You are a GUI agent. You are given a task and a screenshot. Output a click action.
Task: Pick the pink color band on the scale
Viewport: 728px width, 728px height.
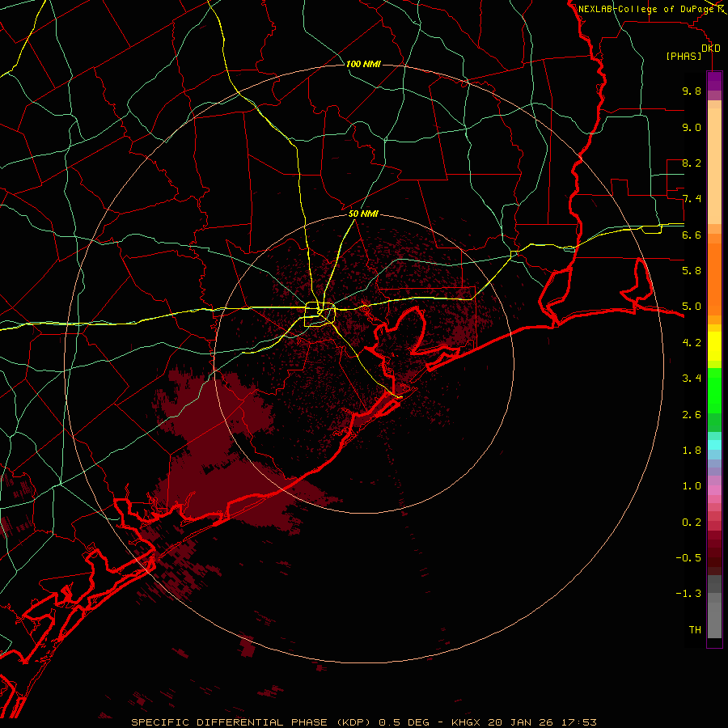[x=714, y=490]
